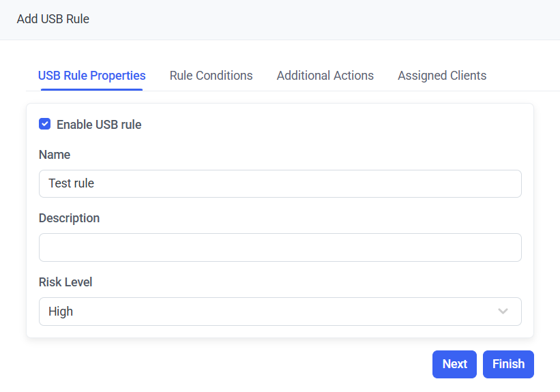Click the Risk Level label
The height and width of the screenshot is (392, 560).
(x=65, y=282)
